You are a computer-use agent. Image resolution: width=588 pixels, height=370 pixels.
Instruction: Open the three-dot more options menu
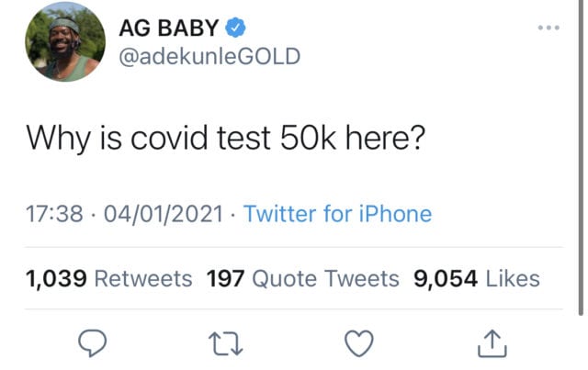pyautogui.click(x=548, y=28)
